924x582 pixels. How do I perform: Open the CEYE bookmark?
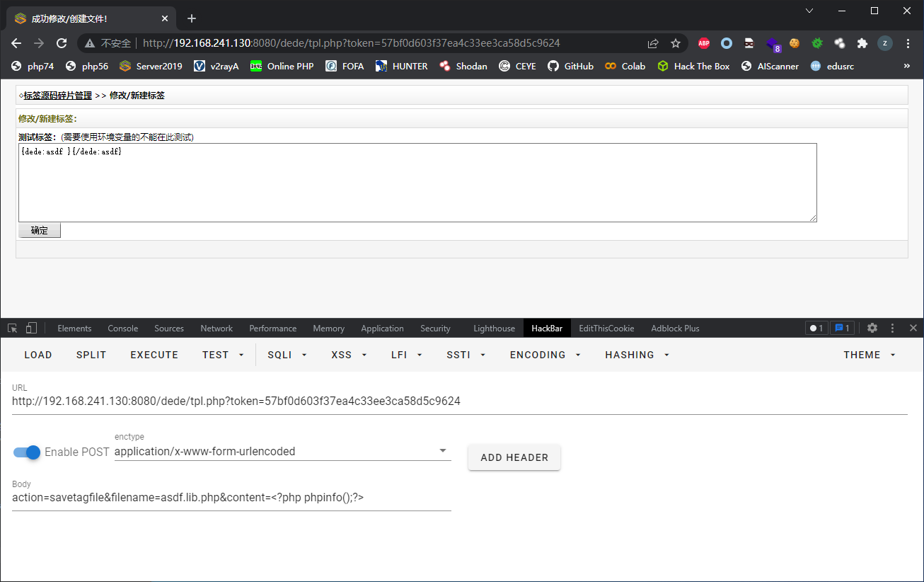[x=517, y=66]
